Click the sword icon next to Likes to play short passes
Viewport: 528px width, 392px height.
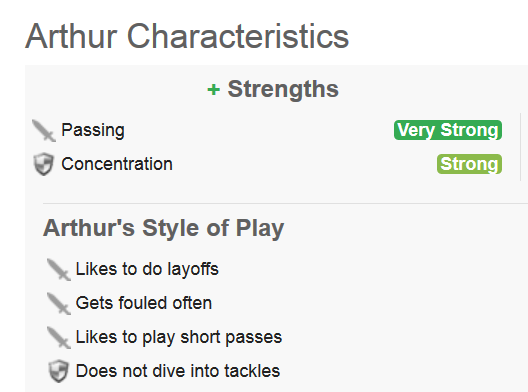pyautogui.click(x=59, y=337)
